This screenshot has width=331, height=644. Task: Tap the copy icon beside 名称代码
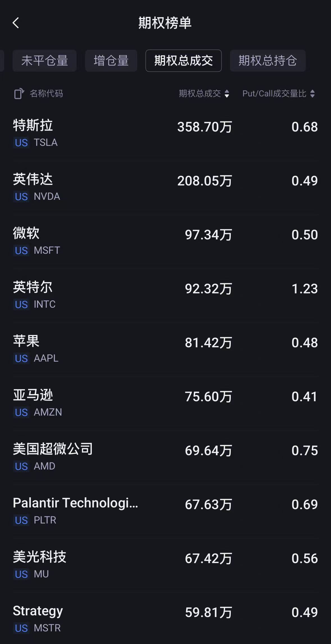click(19, 94)
